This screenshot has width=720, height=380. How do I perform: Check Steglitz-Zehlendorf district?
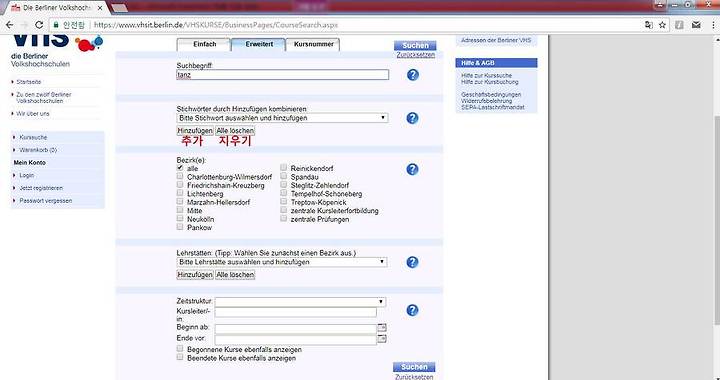pyautogui.click(x=284, y=184)
